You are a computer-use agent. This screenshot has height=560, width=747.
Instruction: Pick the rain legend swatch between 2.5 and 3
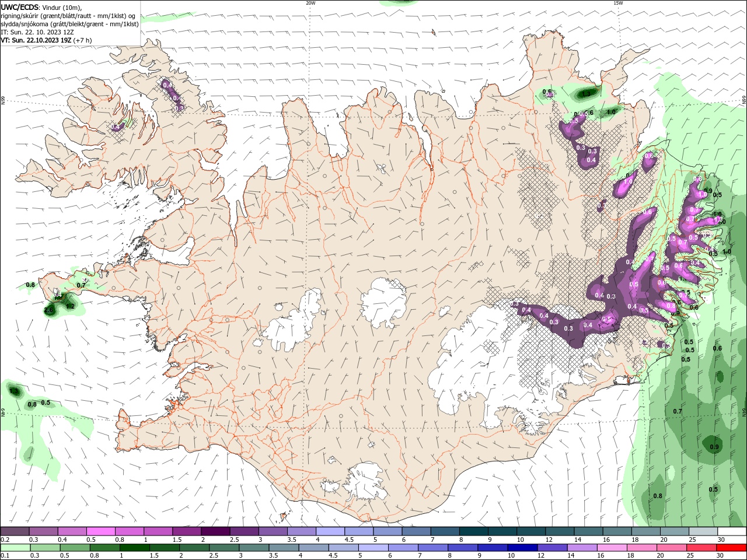[224, 548]
